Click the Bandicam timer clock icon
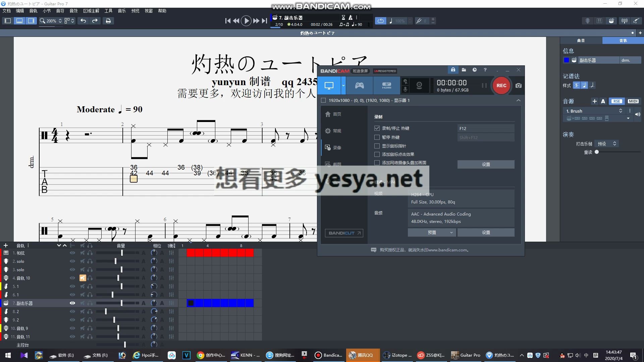This screenshot has height=362, width=644. (x=475, y=70)
